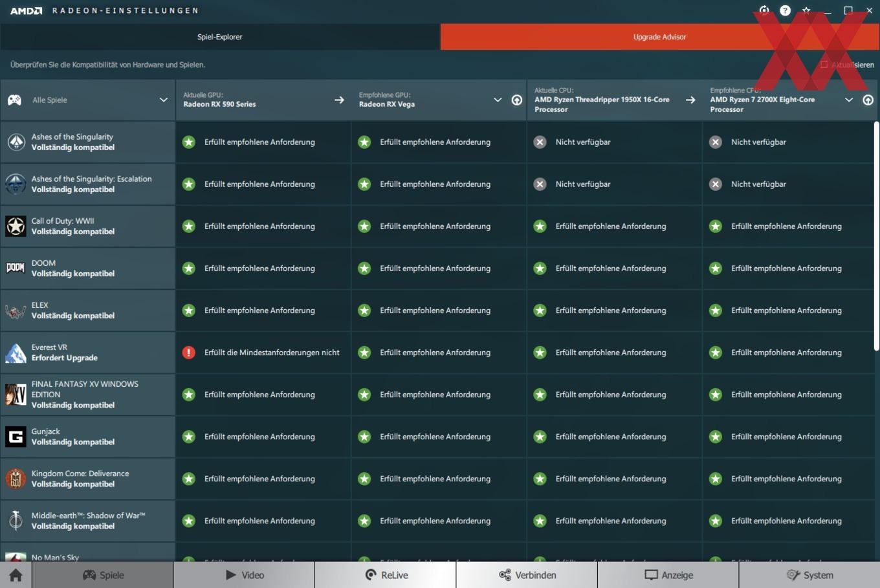Select the Gunjack game title text

pyautogui.click(x=45, y=431)
